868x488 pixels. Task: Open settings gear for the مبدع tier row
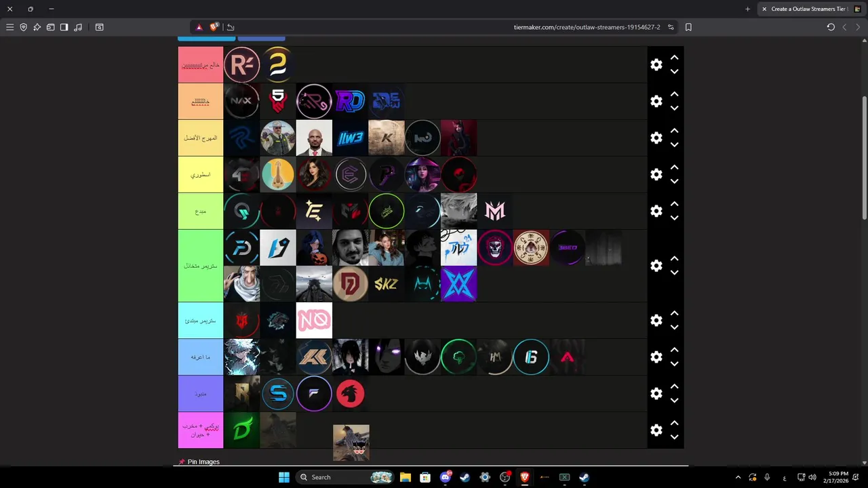click(656, 211)
